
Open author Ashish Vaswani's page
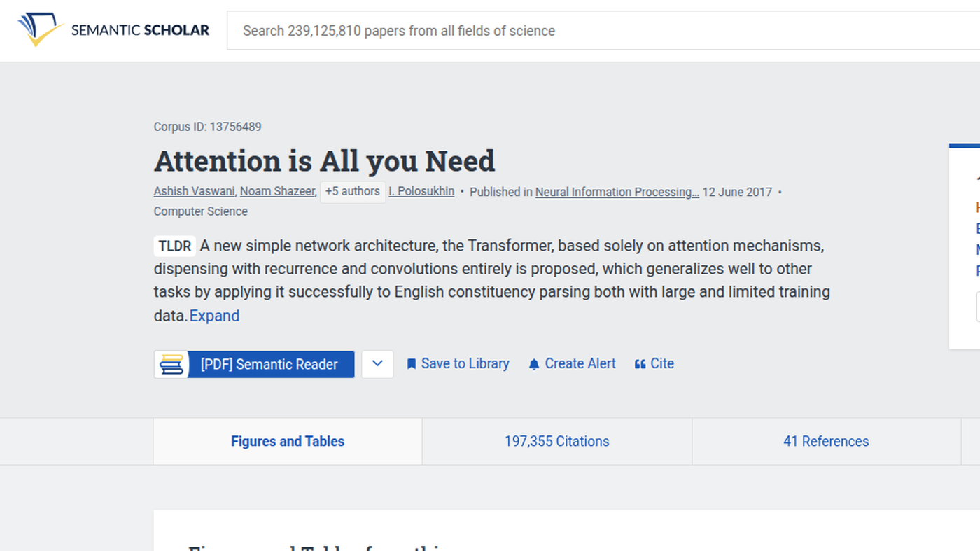pyautogui.click(x=195, y=191)
